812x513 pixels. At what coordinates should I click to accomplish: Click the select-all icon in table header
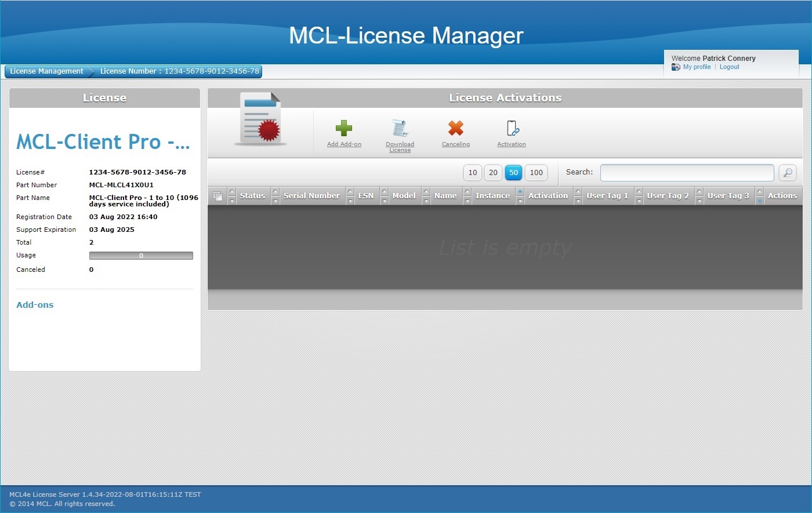[217, 196]
